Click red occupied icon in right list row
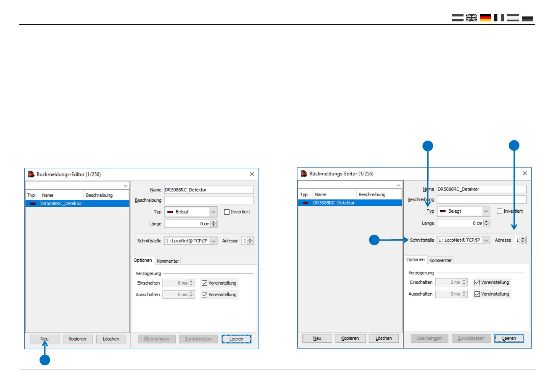The height and width of the screenshot is (392, 554). click(x=305, y=203)
